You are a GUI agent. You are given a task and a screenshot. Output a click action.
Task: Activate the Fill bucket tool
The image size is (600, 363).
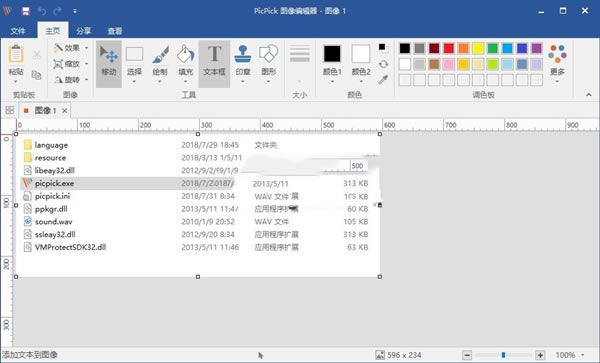click(186, 63)
